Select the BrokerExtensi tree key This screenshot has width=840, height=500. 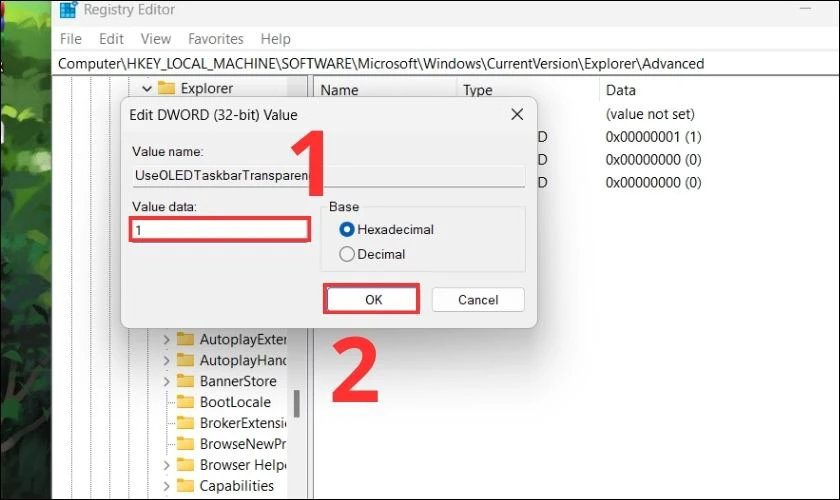pyautogui.click(x=243, y=423)
